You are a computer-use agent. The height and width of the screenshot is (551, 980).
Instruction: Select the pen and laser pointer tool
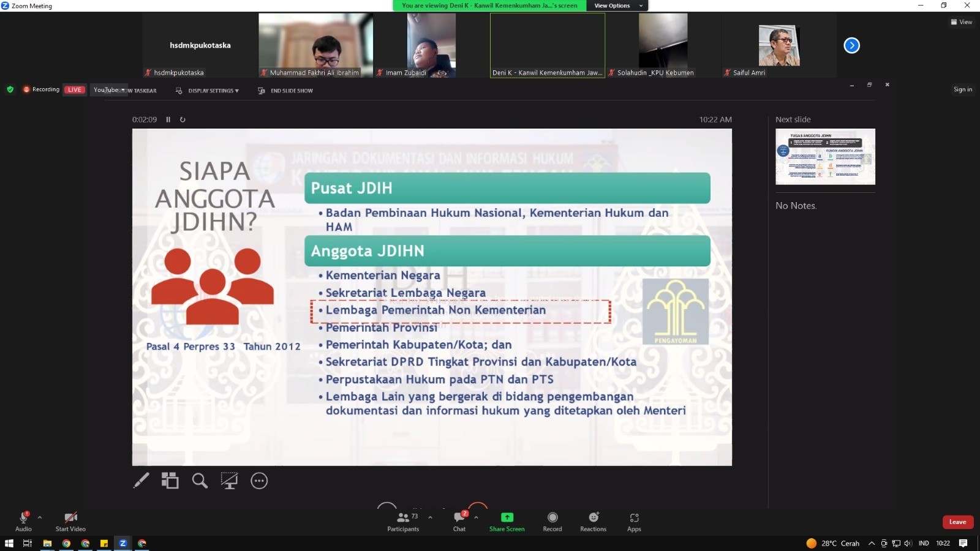(141, 481)
